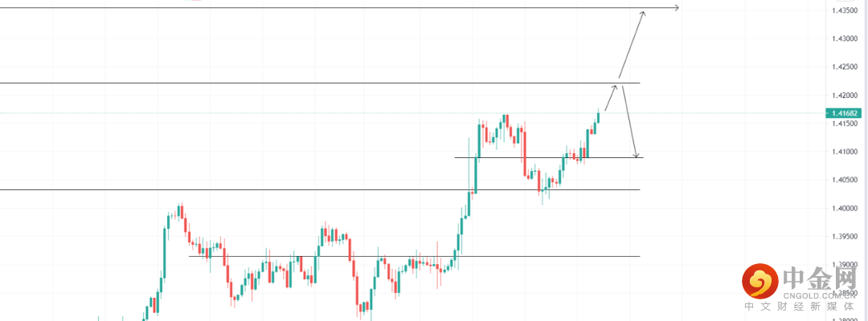This screenshot has width=868, height=321.
Task: Click the upward projection arrow's tip
Action: pyautogui.click(x=642, y=12)
